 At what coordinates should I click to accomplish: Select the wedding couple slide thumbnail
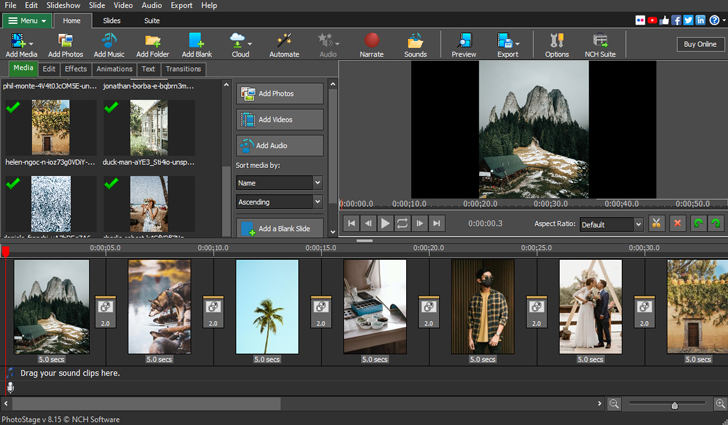(591, 307)
